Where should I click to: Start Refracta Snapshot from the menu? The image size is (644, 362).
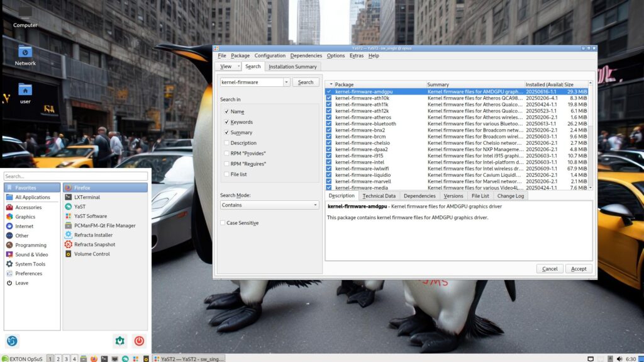tap(105, 244)
